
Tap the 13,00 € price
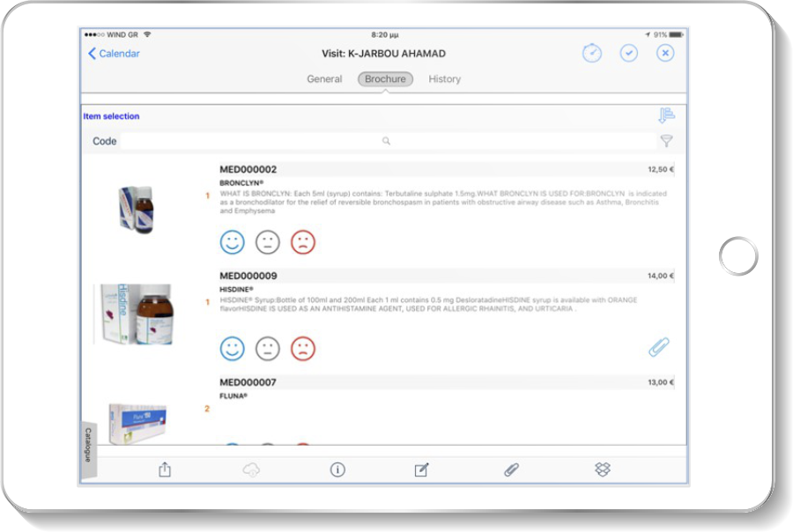click(661, 382)
